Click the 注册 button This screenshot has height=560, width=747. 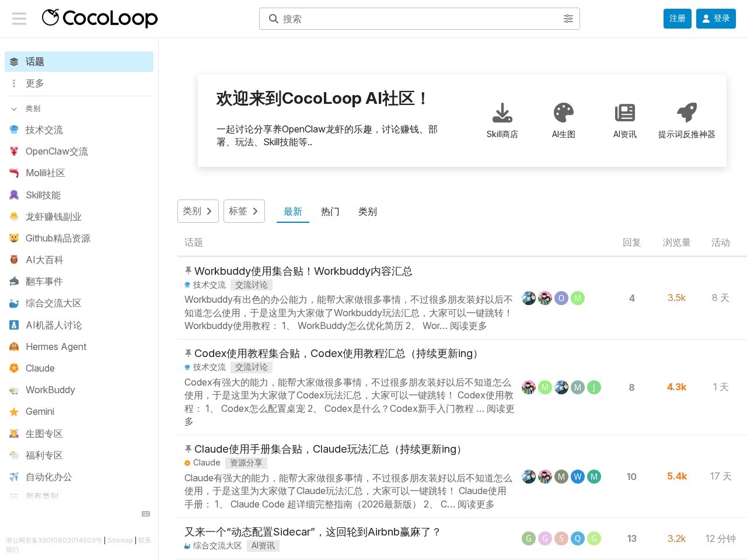click(x=678, y=19)
